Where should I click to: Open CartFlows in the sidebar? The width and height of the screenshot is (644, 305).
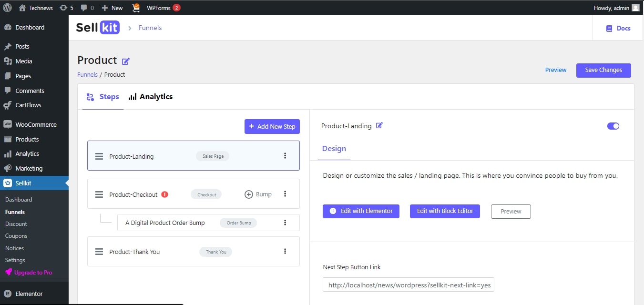34,105
